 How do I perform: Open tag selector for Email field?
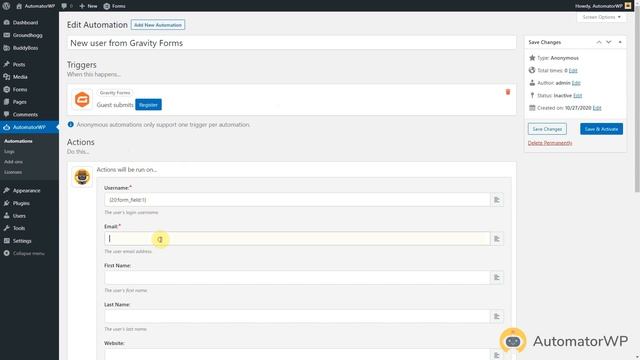point(497,239)
